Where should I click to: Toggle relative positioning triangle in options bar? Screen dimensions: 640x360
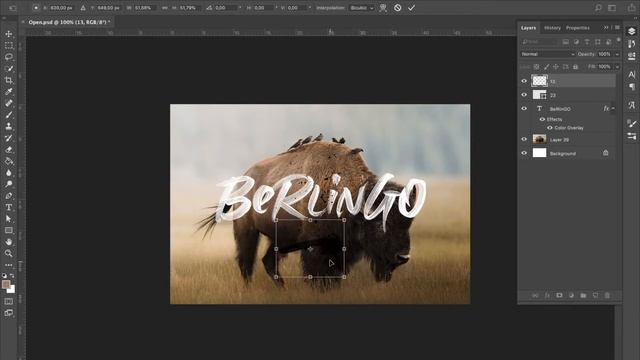(83, 8)
